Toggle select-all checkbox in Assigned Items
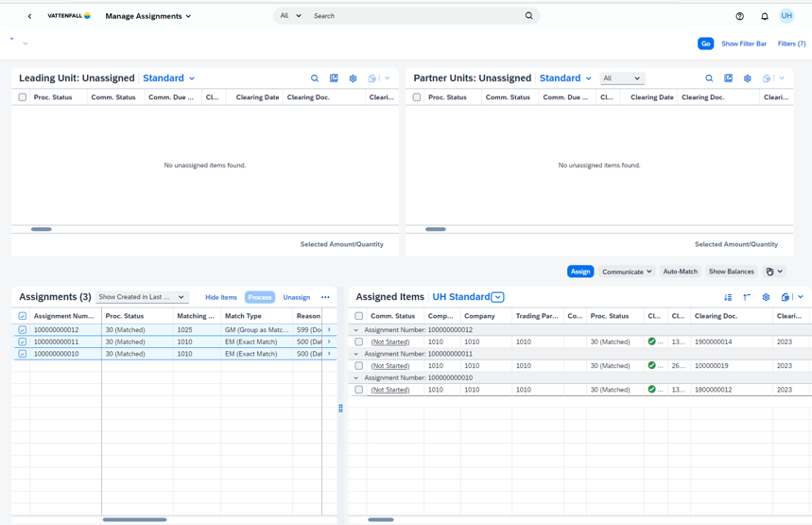Viewport: 812px width, 525px height. tap(359, 316)
